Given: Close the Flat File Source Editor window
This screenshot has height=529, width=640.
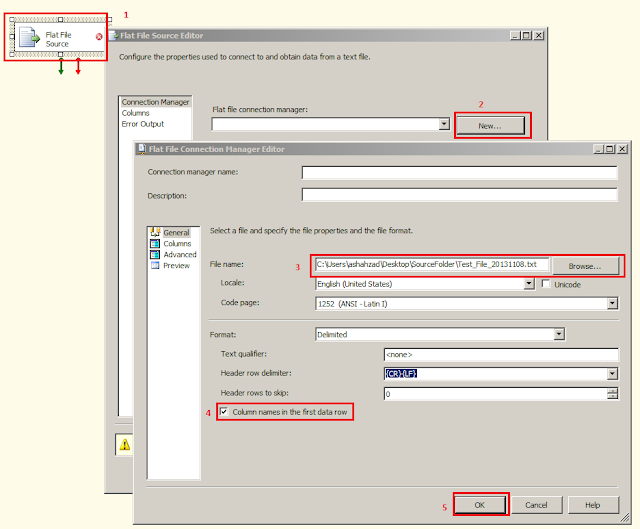Looking at the screenshot, I should (539, 36).
